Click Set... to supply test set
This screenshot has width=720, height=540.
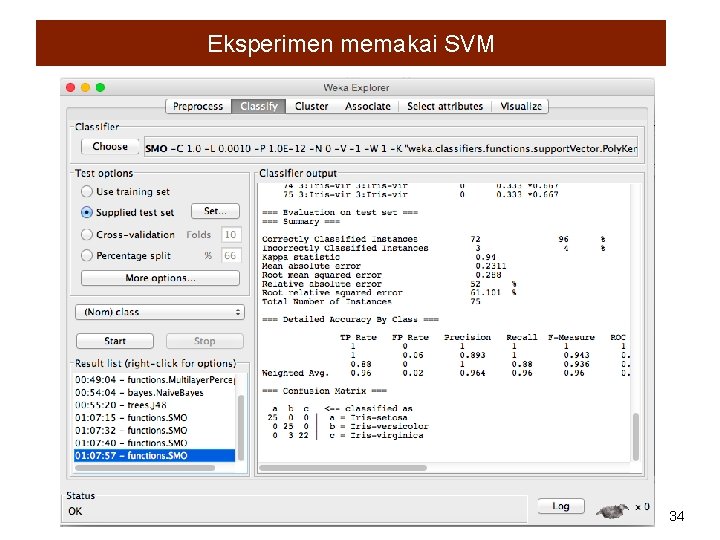coord(215,211)
